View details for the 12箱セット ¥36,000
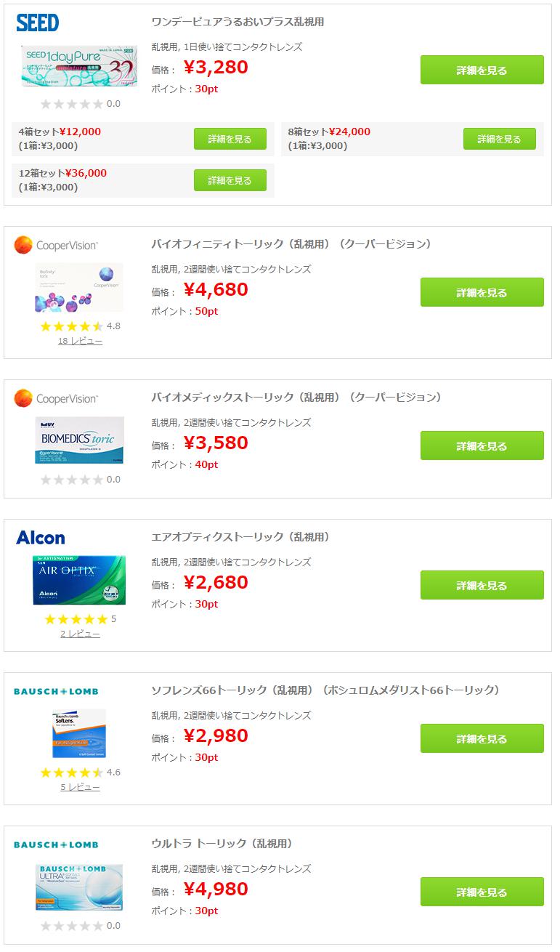The image size is (560, 952). click(230, 180)
